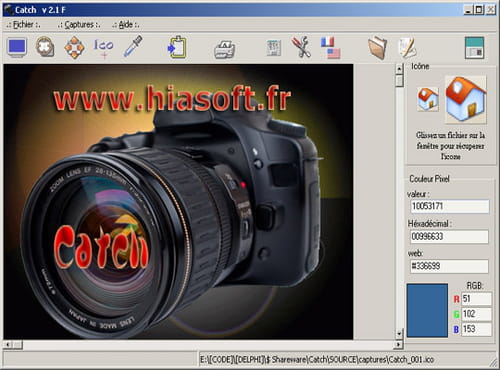Image resolution: width=500 pixels, height=370 pixels.
Task: Select the large house icon preview
Action: (466, 99)
